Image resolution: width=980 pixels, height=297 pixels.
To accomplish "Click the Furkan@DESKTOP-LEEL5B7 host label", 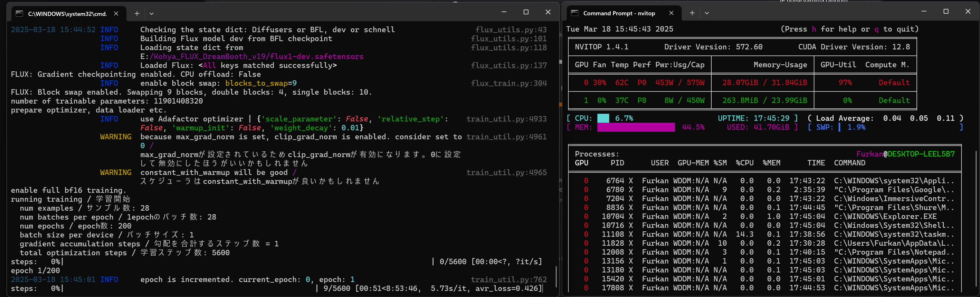I will click(905, 154).
